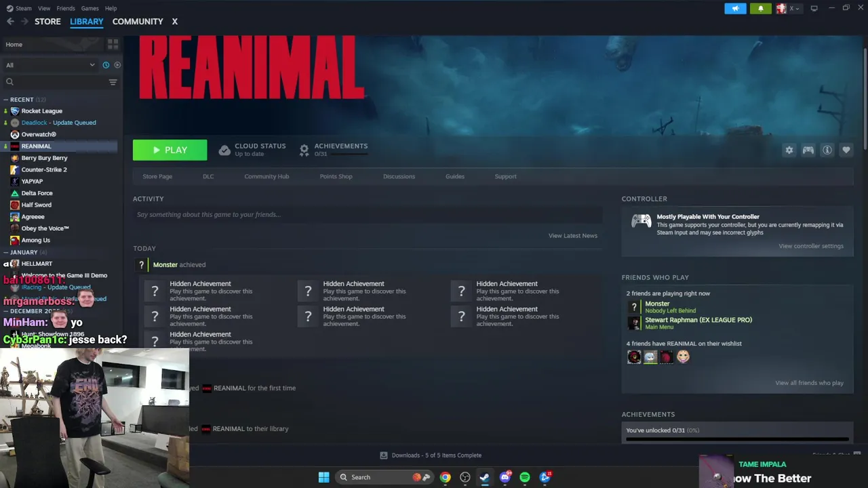Click the Steam taskbar icon
The image size is (868, 488).
[x=485, y=477]
